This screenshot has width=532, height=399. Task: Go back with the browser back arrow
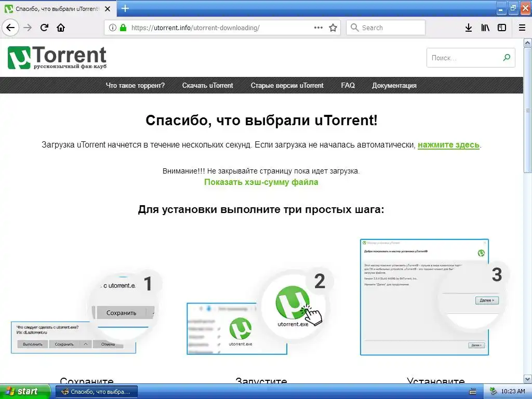(10, 28)
